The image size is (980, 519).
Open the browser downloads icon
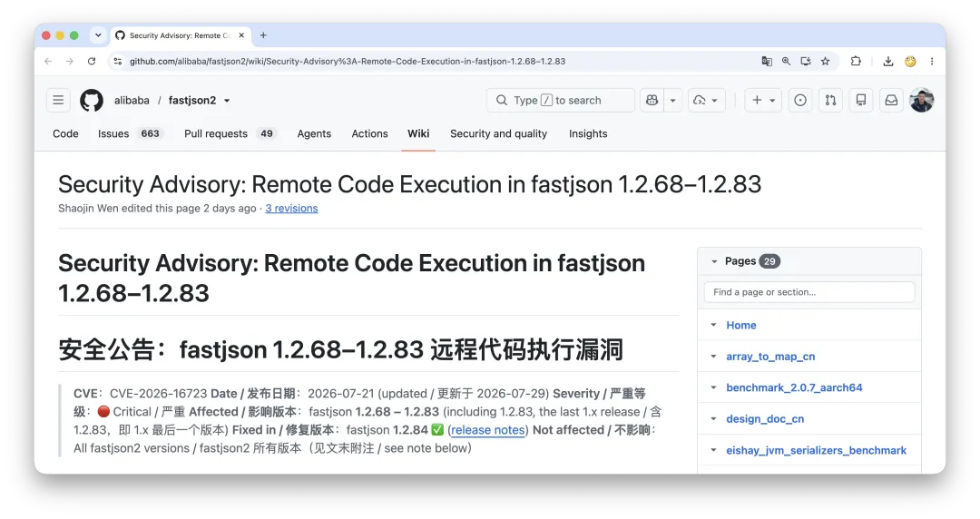888,62
